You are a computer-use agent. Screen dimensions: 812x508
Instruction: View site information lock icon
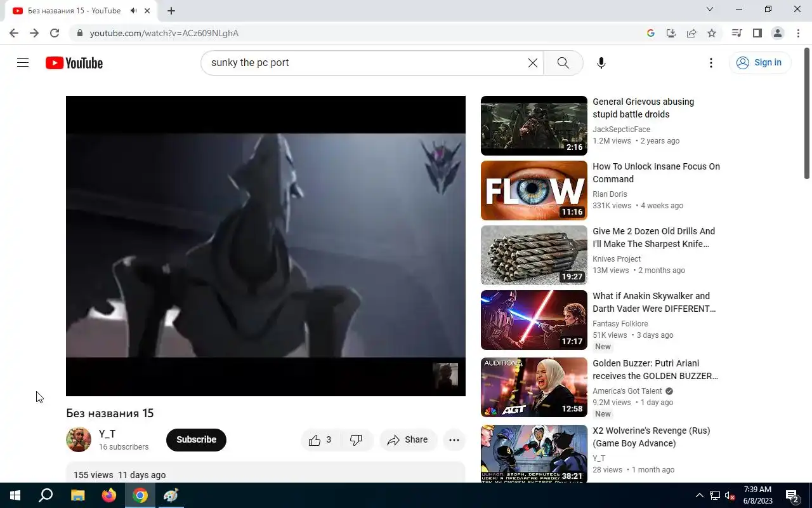(x=79, y=33)
